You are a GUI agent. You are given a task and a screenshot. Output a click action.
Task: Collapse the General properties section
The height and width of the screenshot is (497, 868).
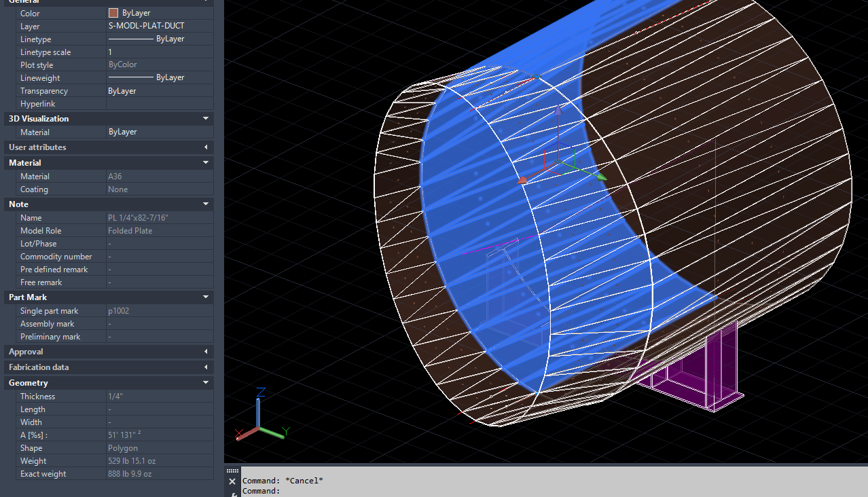pyautogui.click(x=207, y=2)
